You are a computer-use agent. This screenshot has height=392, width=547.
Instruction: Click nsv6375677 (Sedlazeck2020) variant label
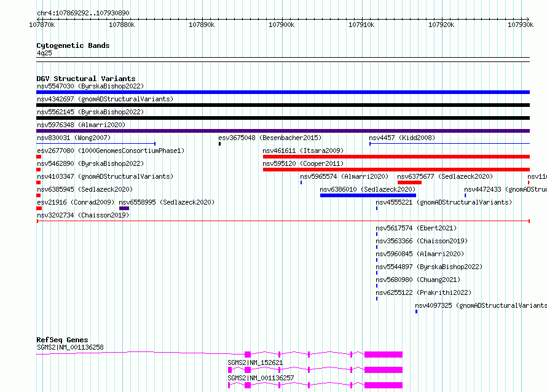pos(445,176)
